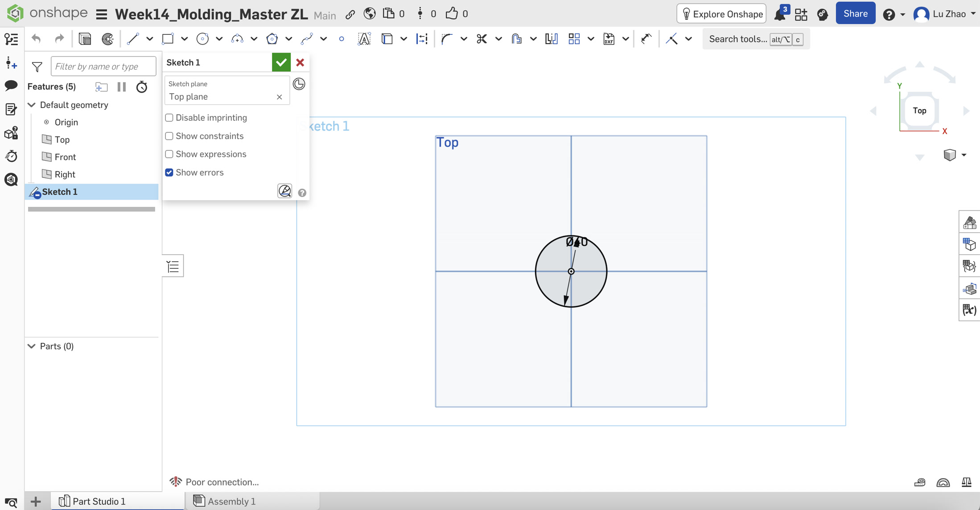This screenshot has width=980, height=510.
Task: Select the Sketch fillet tool
Action: pyautogui.click(x=446, y=39)
